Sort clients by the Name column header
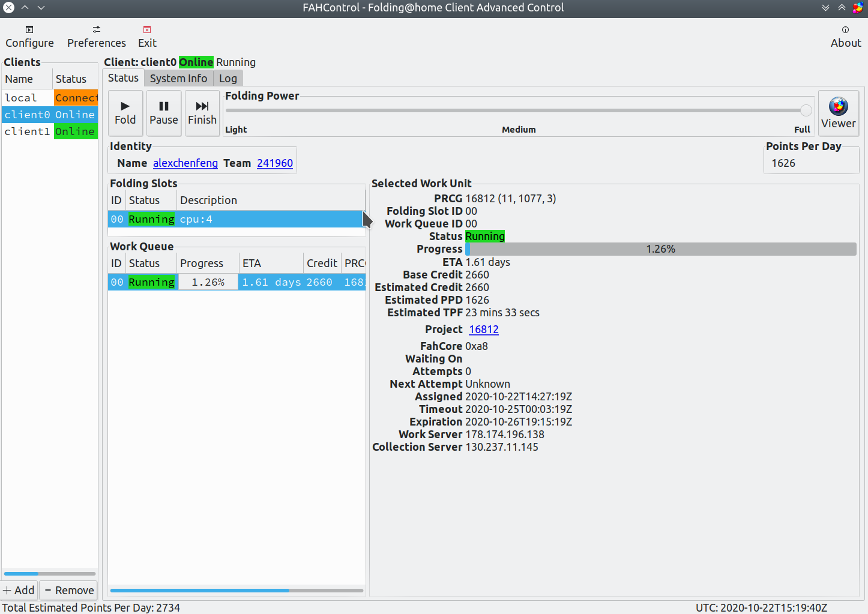This screenshot has height=614, width=868. coord(27,79)
